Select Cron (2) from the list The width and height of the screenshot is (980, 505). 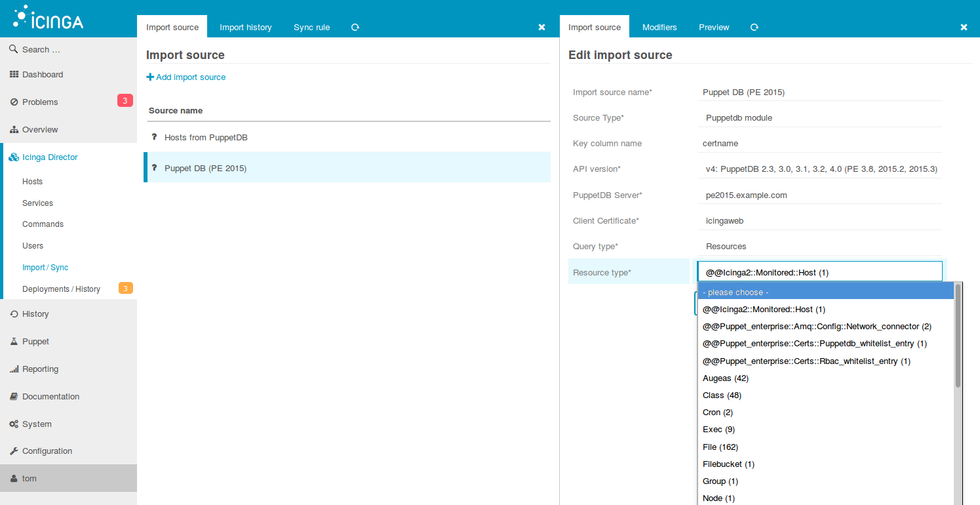coord(825,412)
